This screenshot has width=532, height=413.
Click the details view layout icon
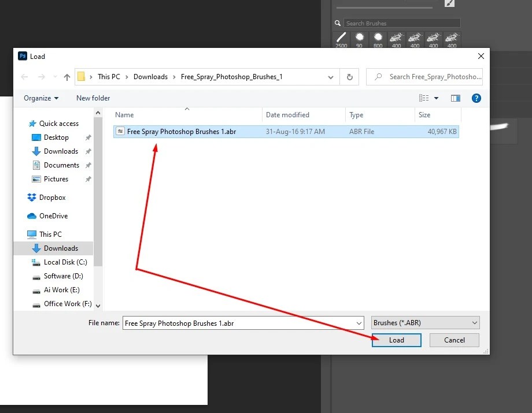(x=423, y=98)
